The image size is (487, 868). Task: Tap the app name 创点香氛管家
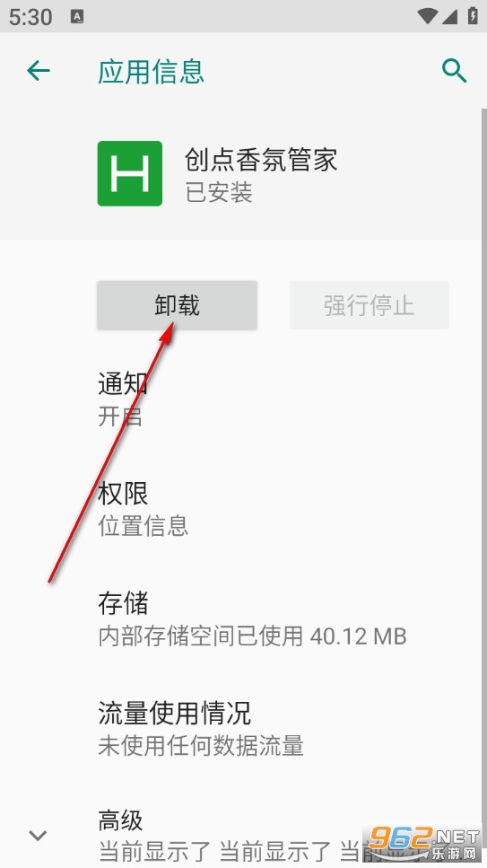pos(261,160)
